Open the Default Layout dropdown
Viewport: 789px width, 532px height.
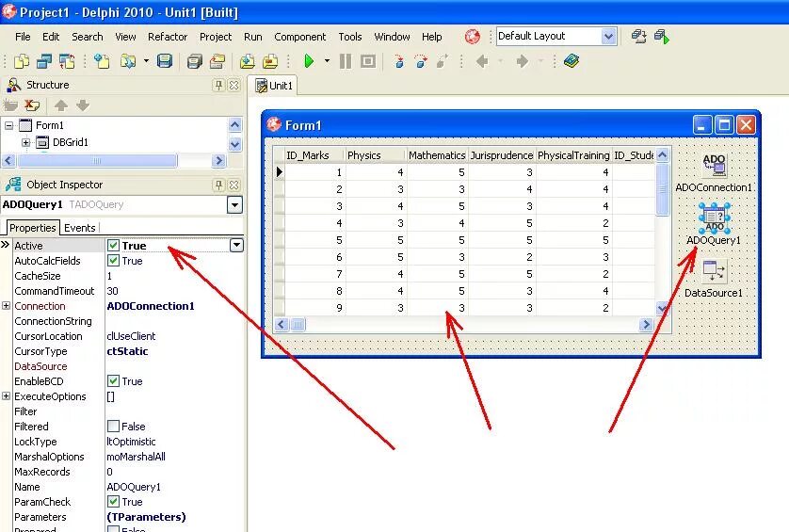608,36
